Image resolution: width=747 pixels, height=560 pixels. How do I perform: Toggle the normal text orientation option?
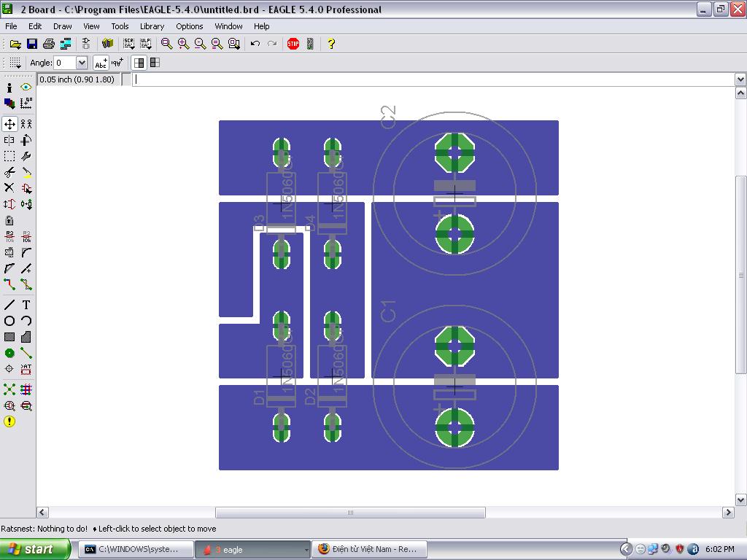(101, 63)
